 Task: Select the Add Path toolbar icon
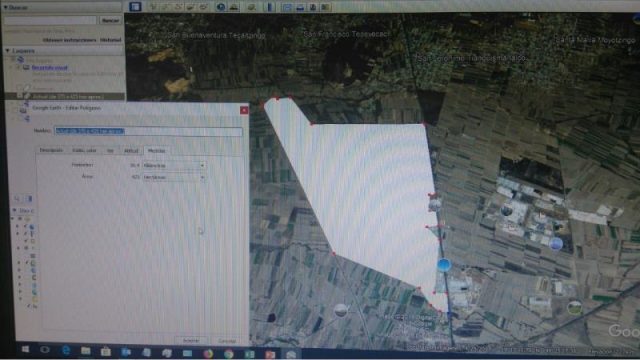[179, 7]
